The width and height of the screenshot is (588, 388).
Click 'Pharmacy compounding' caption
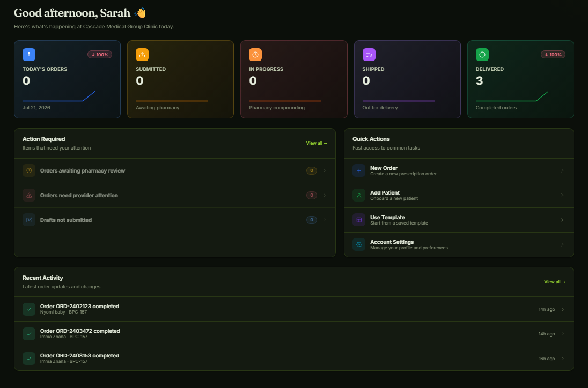(277, 108)
